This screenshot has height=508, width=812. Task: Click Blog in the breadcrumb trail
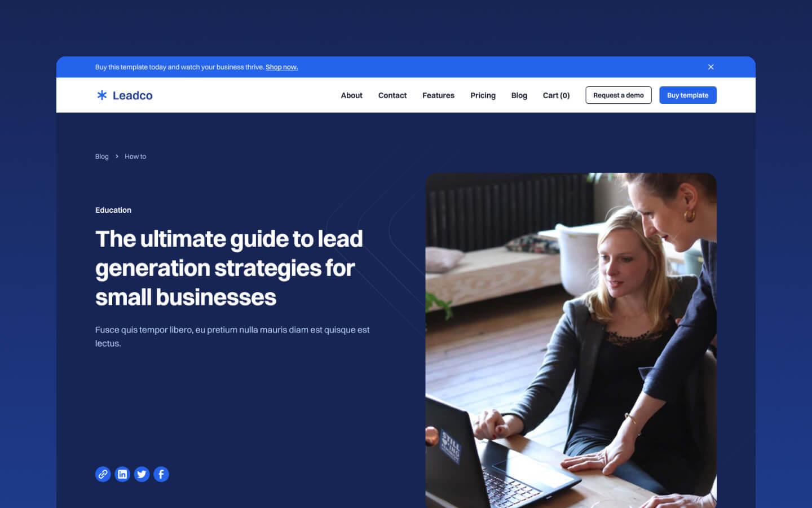101,156
